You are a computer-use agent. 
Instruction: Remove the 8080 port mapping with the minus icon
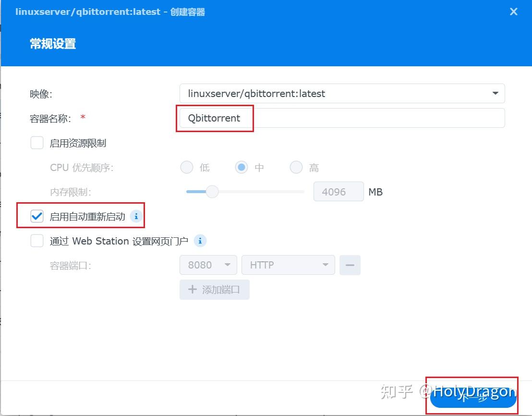click(350, 265)
